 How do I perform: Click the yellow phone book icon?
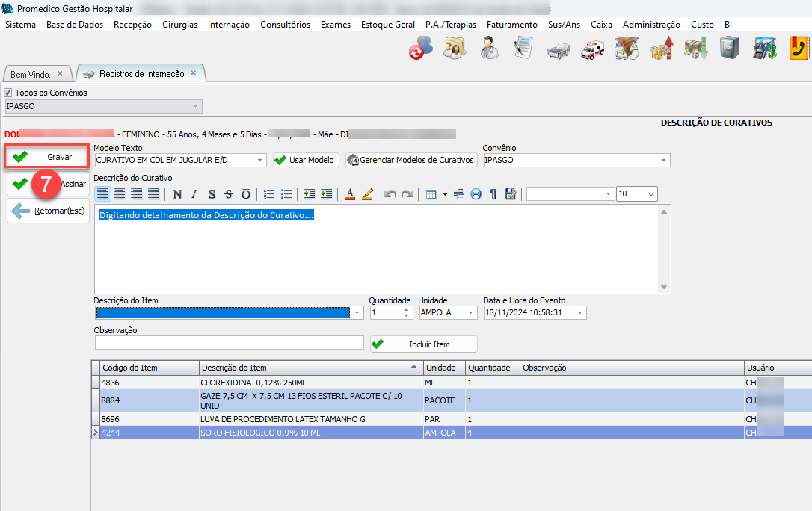coord(799,49)
